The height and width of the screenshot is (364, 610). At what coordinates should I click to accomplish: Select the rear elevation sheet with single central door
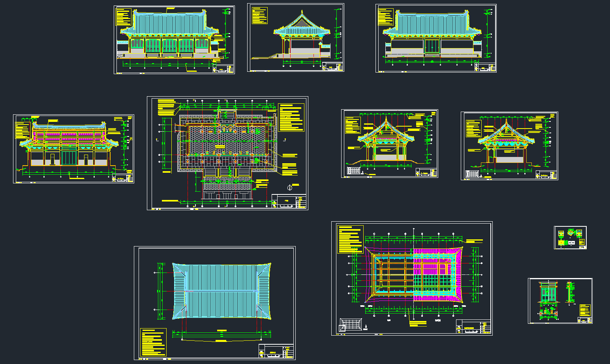(436, 38)
